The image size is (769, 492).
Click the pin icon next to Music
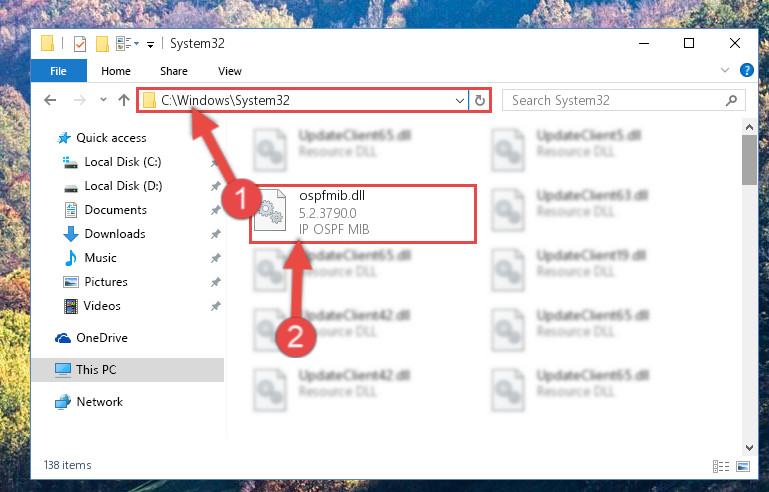(215, 258)
